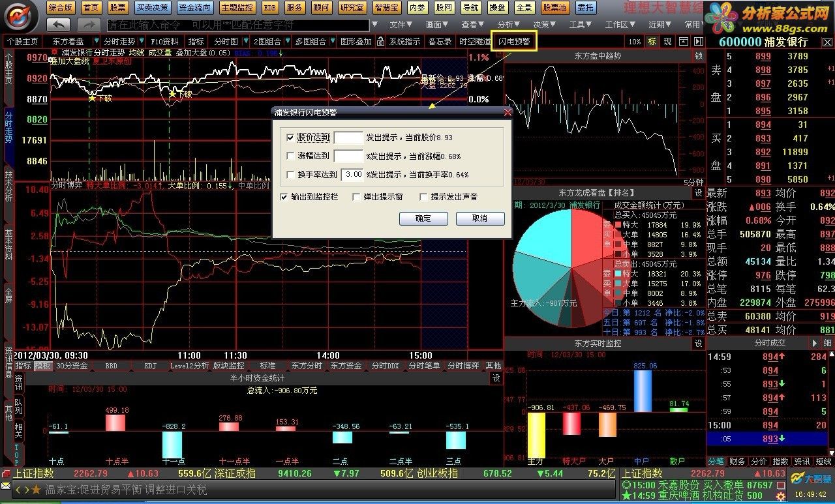Open the 工具 menu
This screenshot has width=835, height=504.
coord(579,25)
